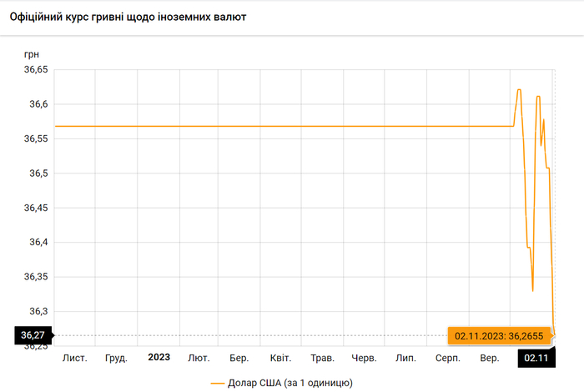Click the orange legend line swatch
The width and height of the screenshot is (584, 392).
219,383
